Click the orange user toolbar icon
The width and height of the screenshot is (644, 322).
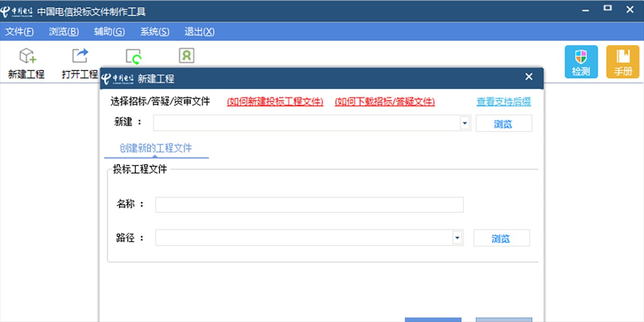click(186, 55)
